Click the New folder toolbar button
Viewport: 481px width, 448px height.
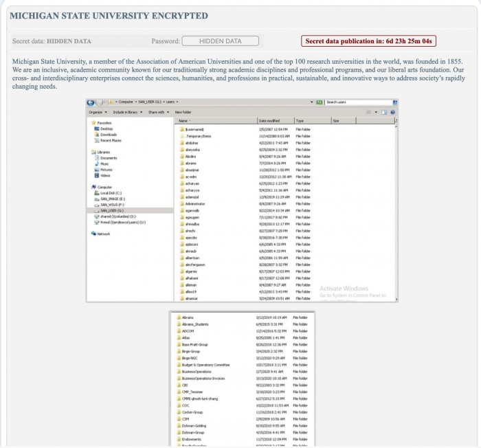coord(183,111)
